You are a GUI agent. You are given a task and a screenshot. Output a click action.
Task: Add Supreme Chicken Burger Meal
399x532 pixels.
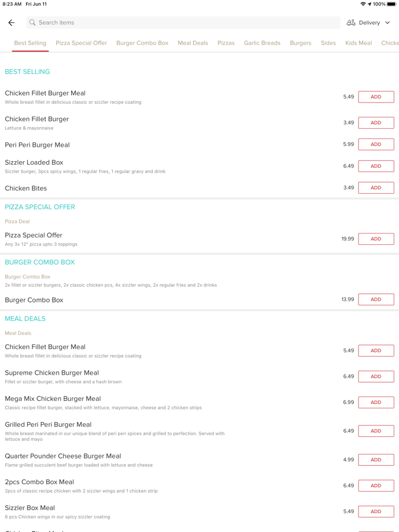click(376, 377)
